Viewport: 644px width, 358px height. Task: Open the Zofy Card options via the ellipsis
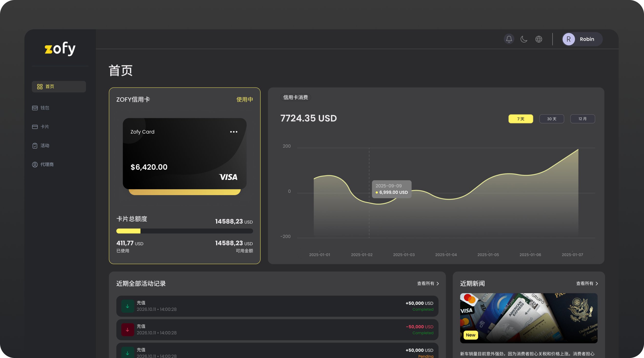[x=233, y=132]
